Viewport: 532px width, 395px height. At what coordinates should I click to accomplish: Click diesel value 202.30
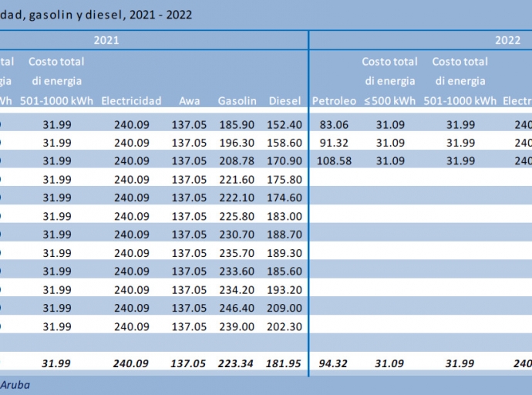tap(285, 326)
